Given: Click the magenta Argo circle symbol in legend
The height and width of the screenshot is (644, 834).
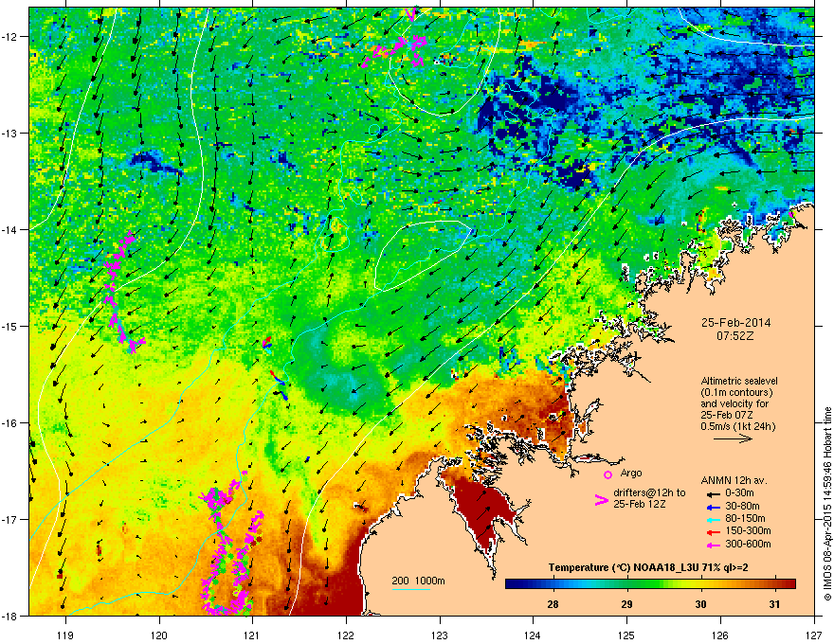Looking at the screenshot, I should 607,474.
